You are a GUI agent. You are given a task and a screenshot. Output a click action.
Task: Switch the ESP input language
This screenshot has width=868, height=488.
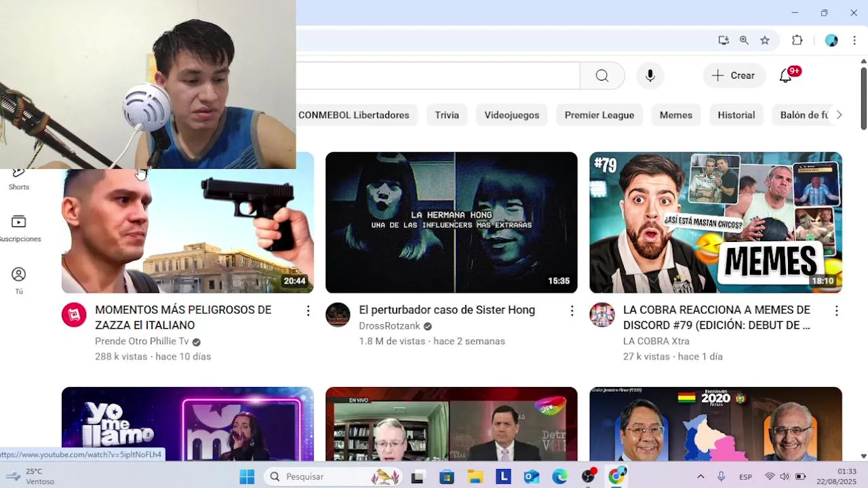[745, 476]
